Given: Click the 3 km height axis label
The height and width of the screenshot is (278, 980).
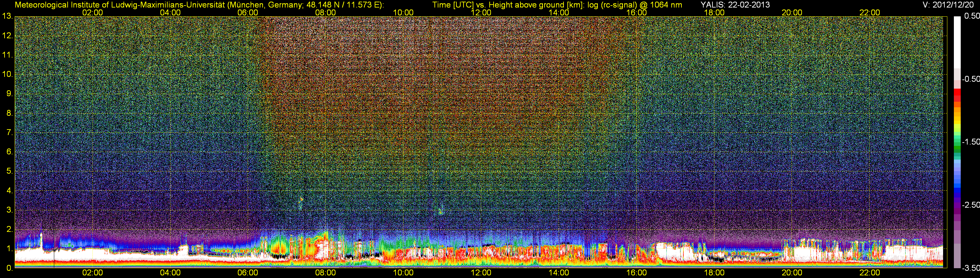Looking at the screenshot, I should (x=9, y=210).
